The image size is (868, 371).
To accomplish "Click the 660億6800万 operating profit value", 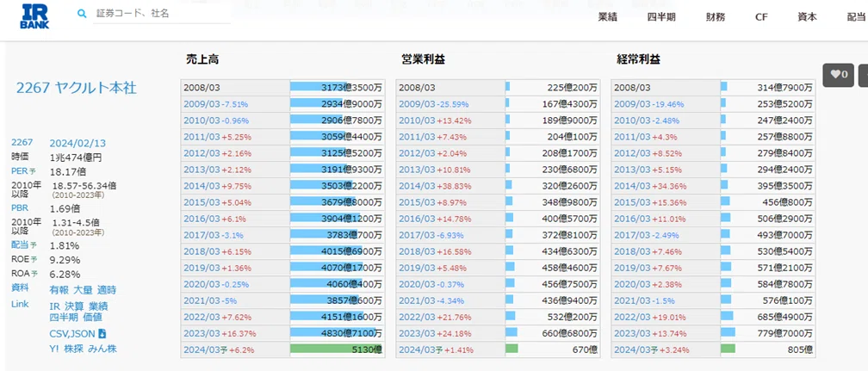I will 570,334.
